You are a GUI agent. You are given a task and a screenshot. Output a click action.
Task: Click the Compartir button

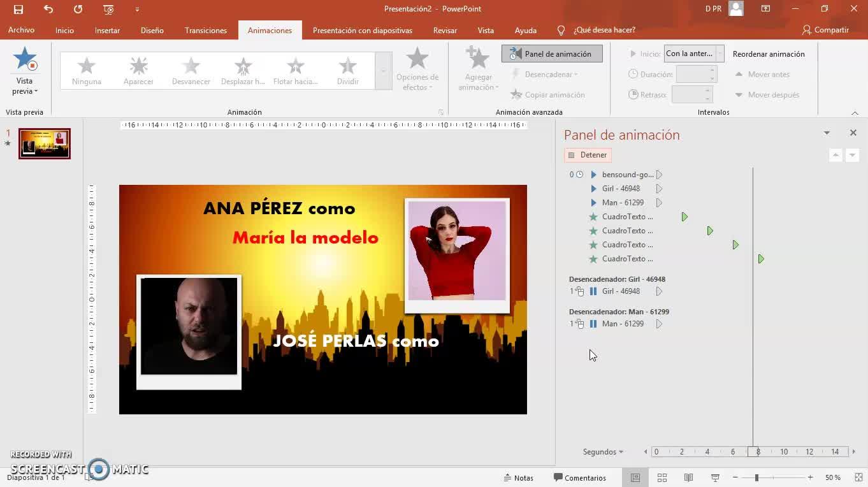pos(825,30)
